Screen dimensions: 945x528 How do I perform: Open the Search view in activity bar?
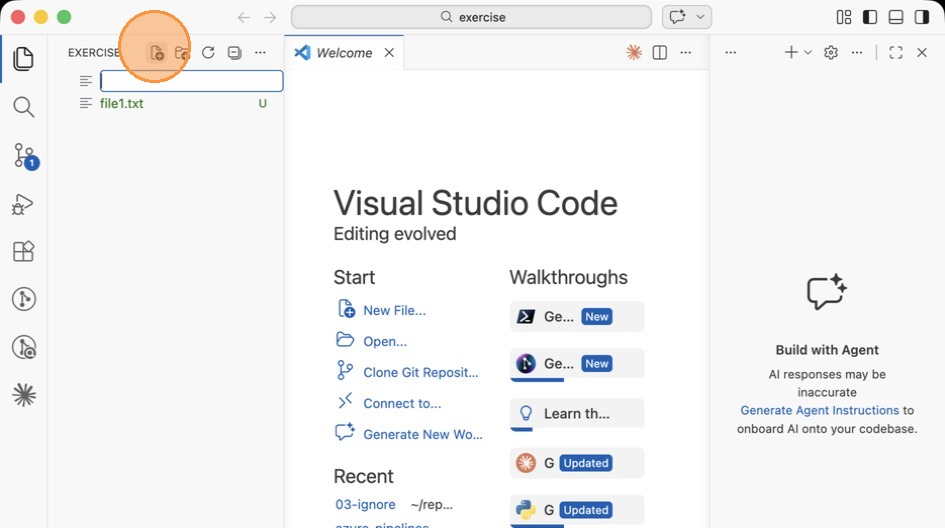pos(23,107)
